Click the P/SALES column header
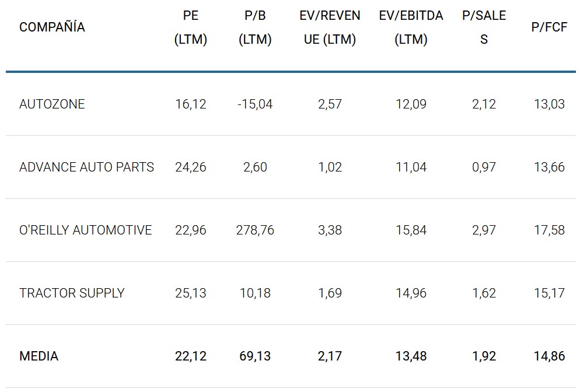Viewport: 580px width, 392px height. (x=484, y=28)
